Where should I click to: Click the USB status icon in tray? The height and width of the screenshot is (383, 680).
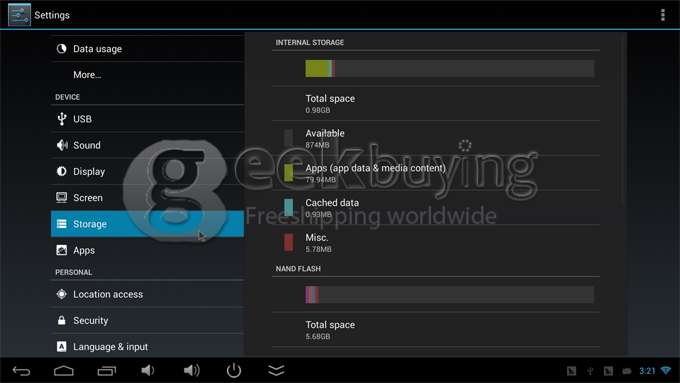pos(590,371)
